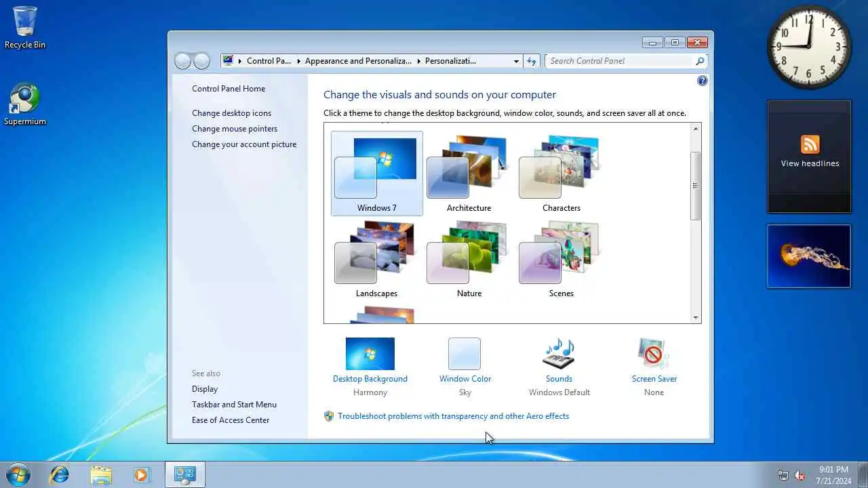Launch Windows Media Player from taskbar

tap(142, 474)
